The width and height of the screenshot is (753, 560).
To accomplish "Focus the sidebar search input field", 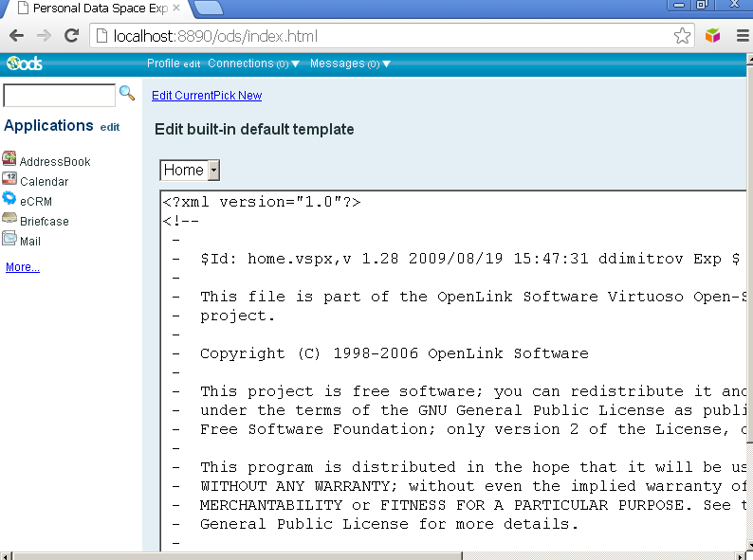I will (x=59, y=96).
